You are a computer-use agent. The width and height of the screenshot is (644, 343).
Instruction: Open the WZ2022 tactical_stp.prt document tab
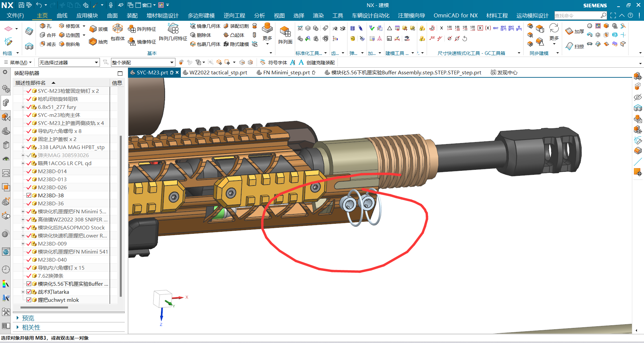pyautogui.click(x=215, y=72)
